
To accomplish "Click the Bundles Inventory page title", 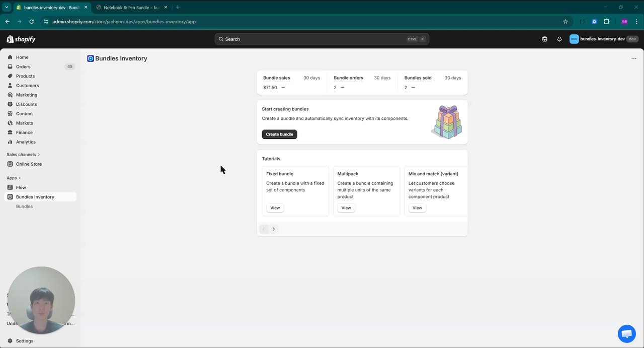I will pos(121,58).
